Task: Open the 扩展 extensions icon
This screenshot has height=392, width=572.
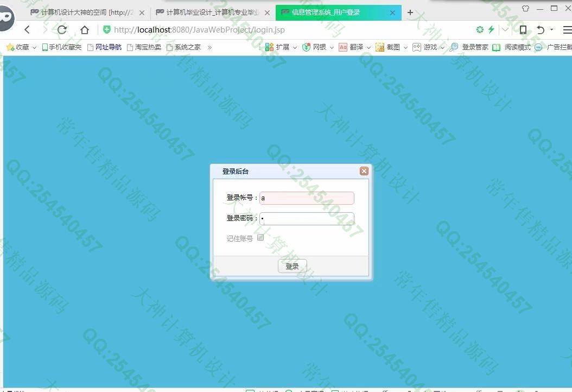Action: click(x=269, y=47)
